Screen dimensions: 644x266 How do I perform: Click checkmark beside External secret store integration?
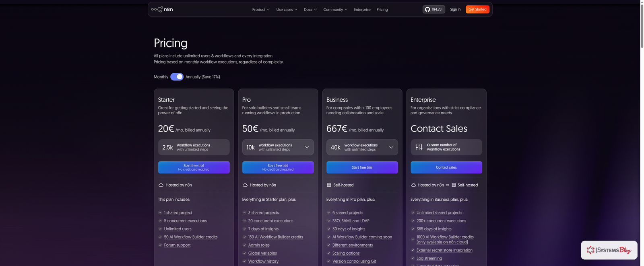coord(413,250)
